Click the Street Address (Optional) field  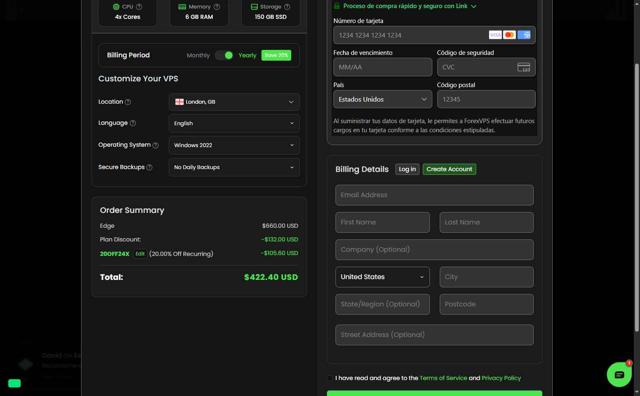[434, 335]
